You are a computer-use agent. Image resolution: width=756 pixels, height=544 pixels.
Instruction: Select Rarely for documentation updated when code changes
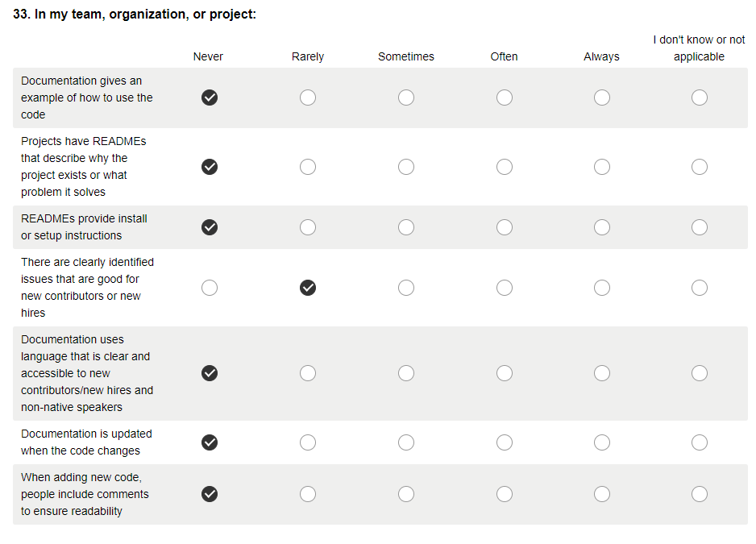tap(308, 442)
